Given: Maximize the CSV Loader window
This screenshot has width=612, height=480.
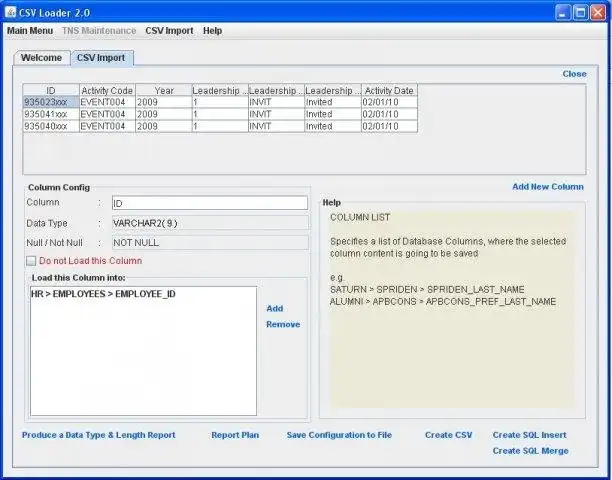Looking at the screenshot, I should coord(580,12).
